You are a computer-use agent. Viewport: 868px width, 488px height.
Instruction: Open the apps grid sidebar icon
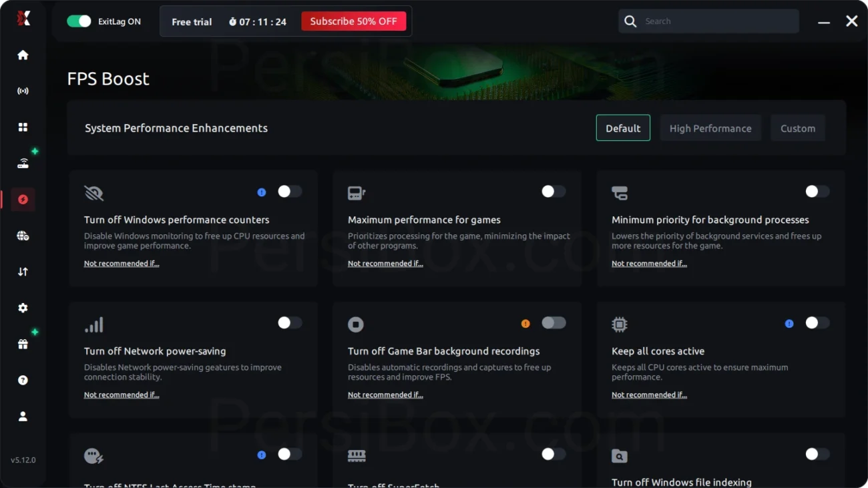23,127
